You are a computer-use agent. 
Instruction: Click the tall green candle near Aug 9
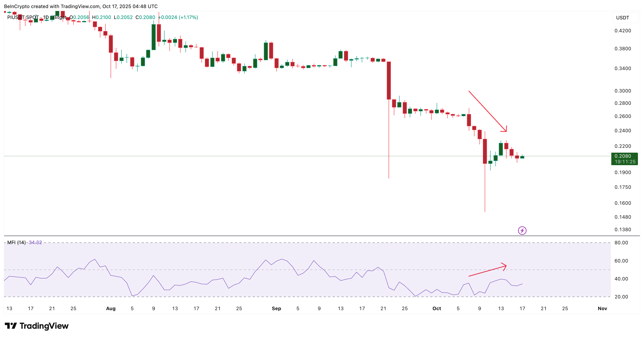pos(153,37)
